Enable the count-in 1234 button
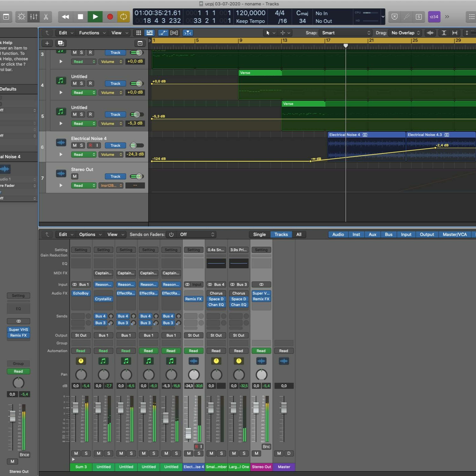Screen dimensions: 476x476 pyautogui.click(x=434, y=17)
